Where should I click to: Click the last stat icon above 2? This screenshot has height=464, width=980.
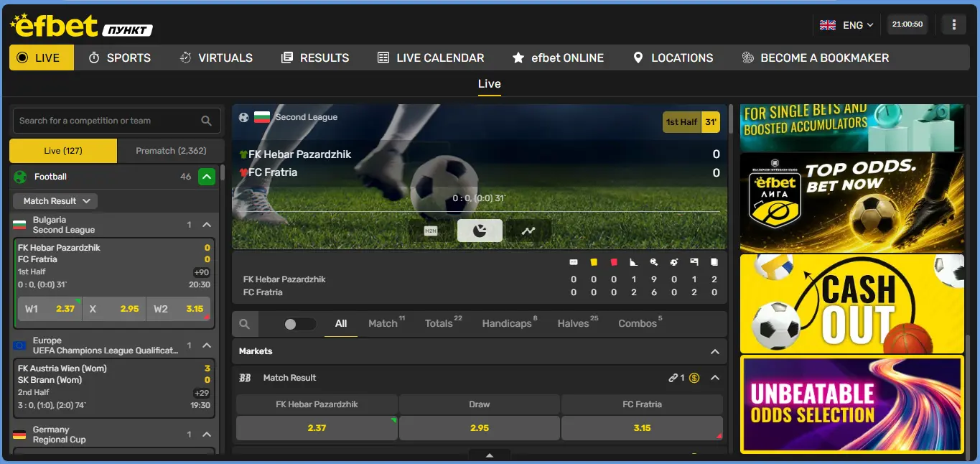pyautogui.click(x=714, y=263)
